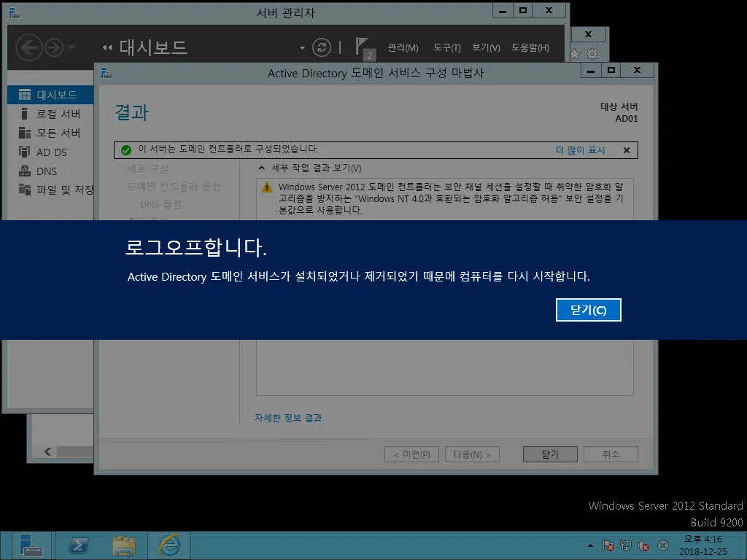The image size is (747, 560).
Task: Open File Explorer from the taskbar
Action: point(123,545)
